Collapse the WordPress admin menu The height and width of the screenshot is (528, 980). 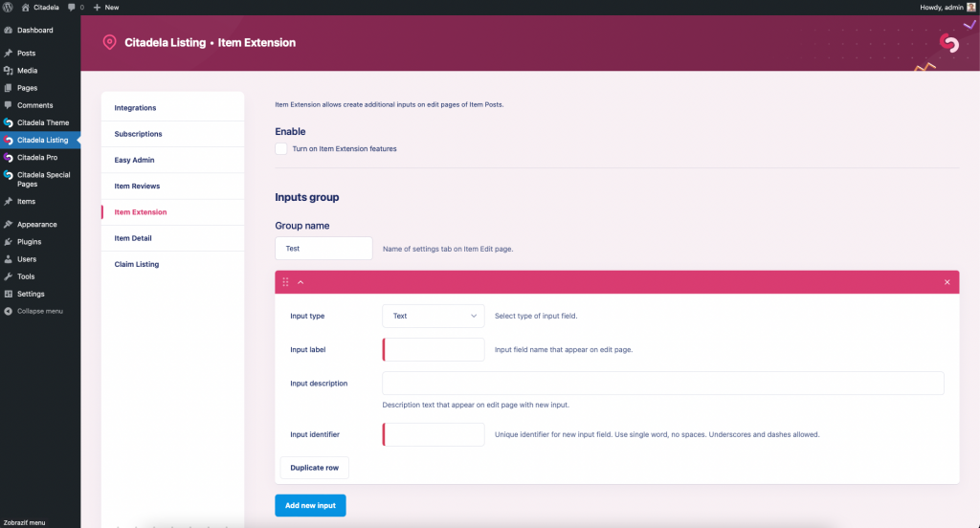tap(39, 311)
